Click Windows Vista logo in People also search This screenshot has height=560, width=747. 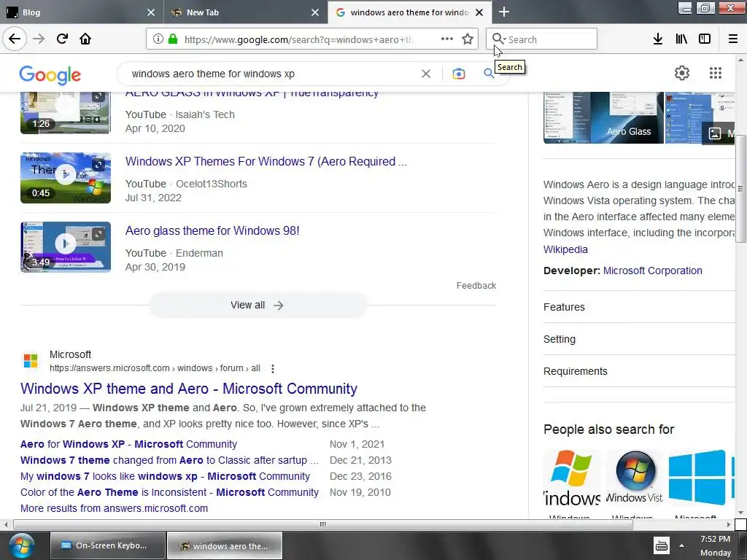coord(634,476)
